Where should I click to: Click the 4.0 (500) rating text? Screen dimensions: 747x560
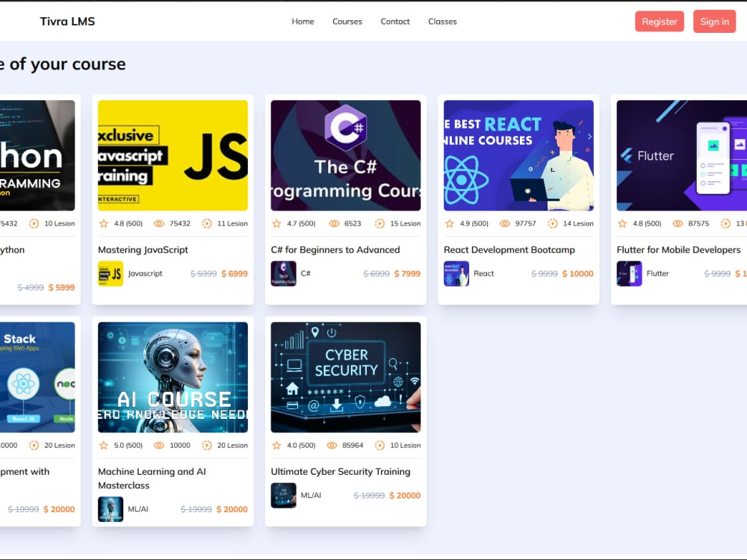(301, 445)
